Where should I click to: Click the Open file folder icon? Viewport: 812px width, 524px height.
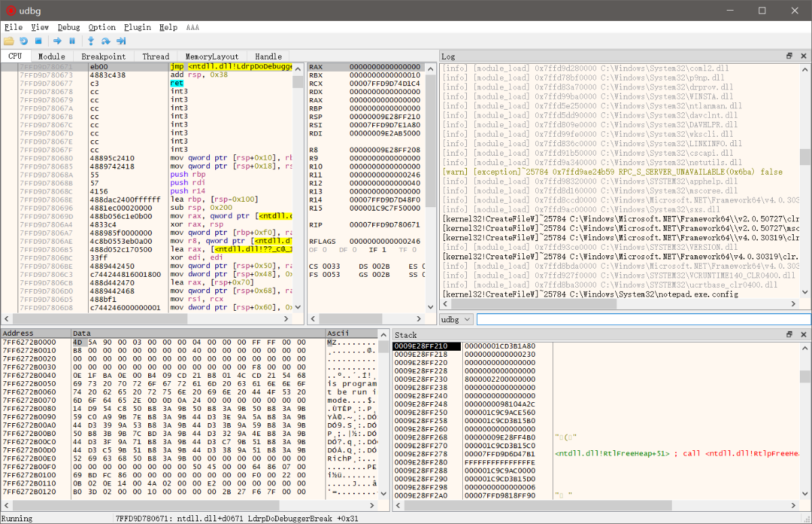[x=9, y=41]
